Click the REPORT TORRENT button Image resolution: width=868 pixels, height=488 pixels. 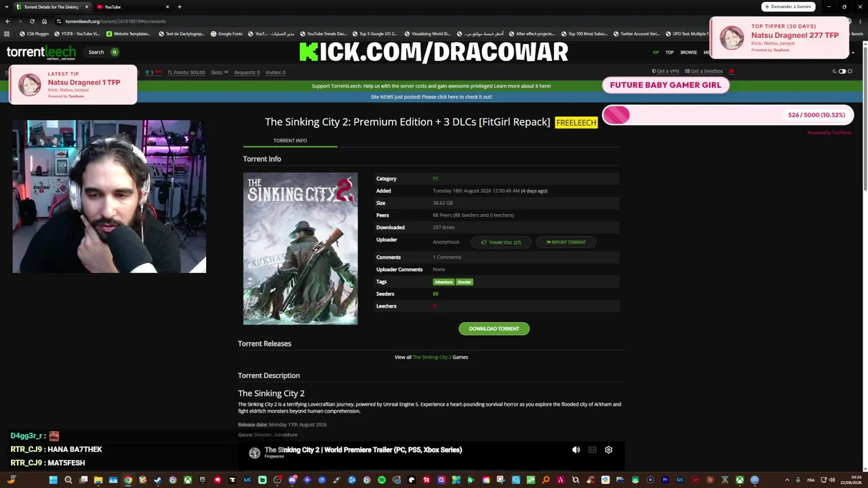point(566,242)
